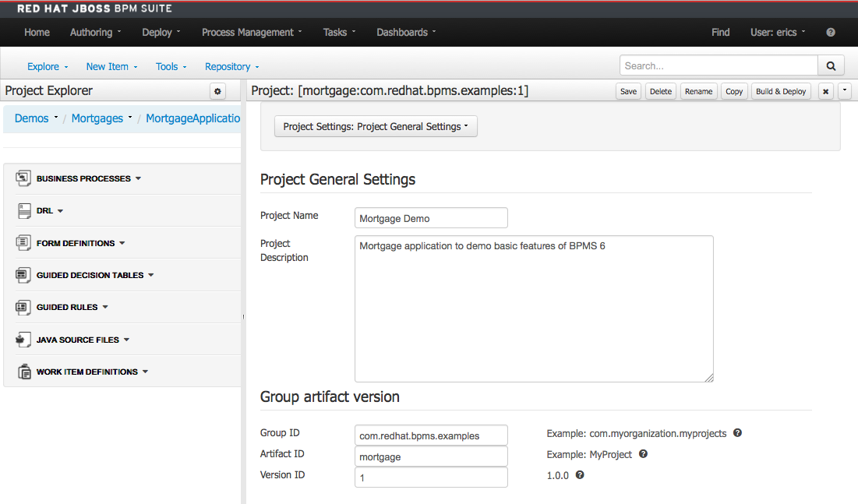
Task: Click the Guided Decision Tables icon
Action: [x=23, y=274]
